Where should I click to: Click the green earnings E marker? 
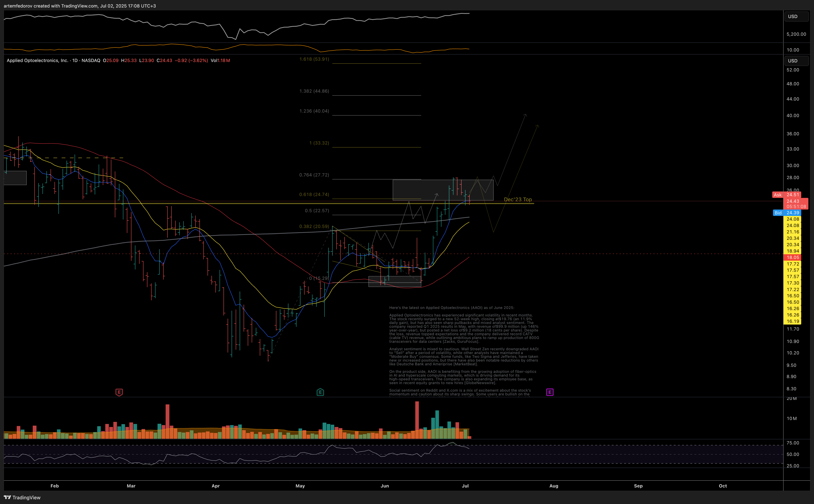320,392
